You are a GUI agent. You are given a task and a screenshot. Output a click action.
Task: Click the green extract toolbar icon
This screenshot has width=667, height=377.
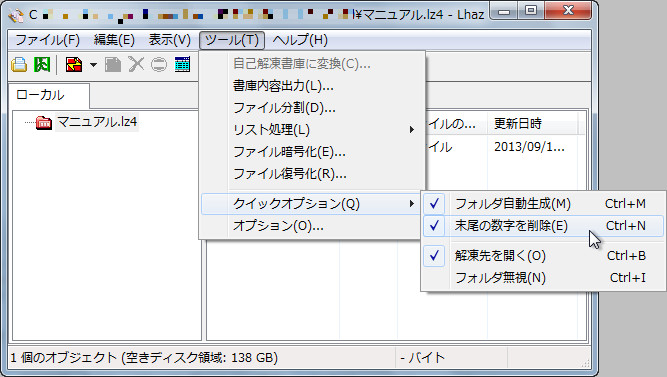point(42,65)
